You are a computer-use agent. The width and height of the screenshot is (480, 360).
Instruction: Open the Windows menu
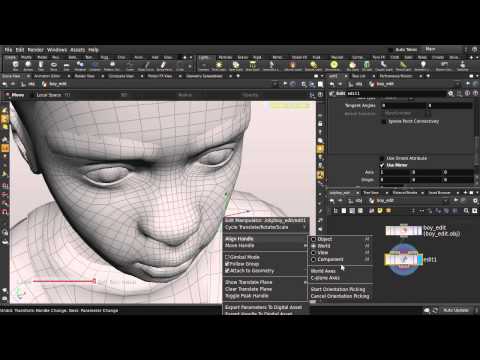[x=57, y=50]
